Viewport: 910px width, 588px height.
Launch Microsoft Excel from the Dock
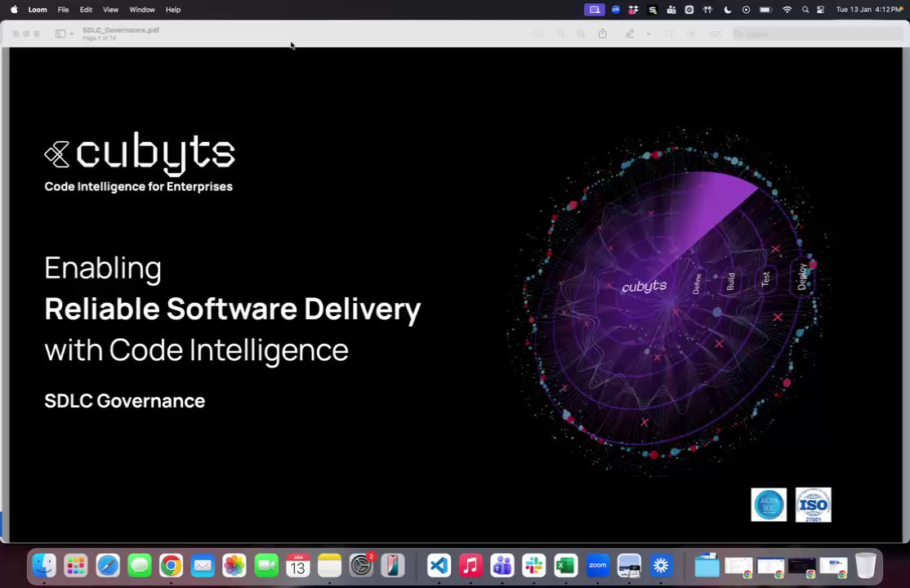[566, 565]
